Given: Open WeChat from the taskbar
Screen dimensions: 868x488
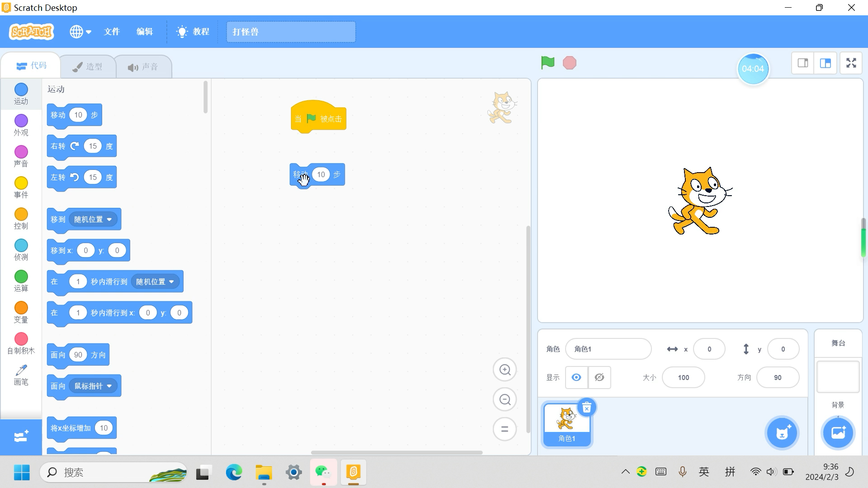Looking at the screenshot, I should pos(323,473).
